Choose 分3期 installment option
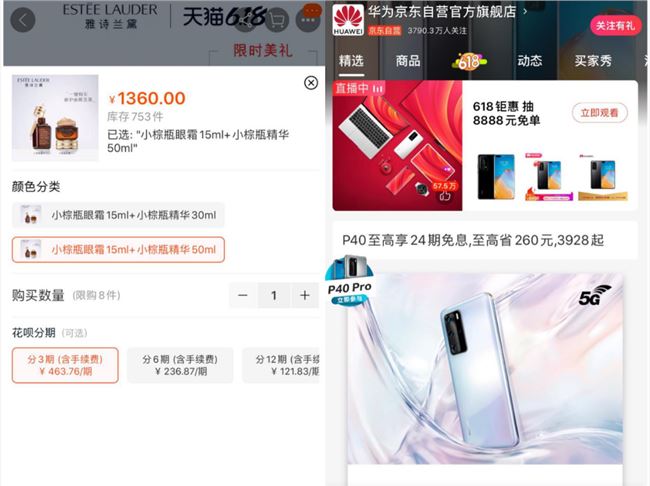 (65, 365)
